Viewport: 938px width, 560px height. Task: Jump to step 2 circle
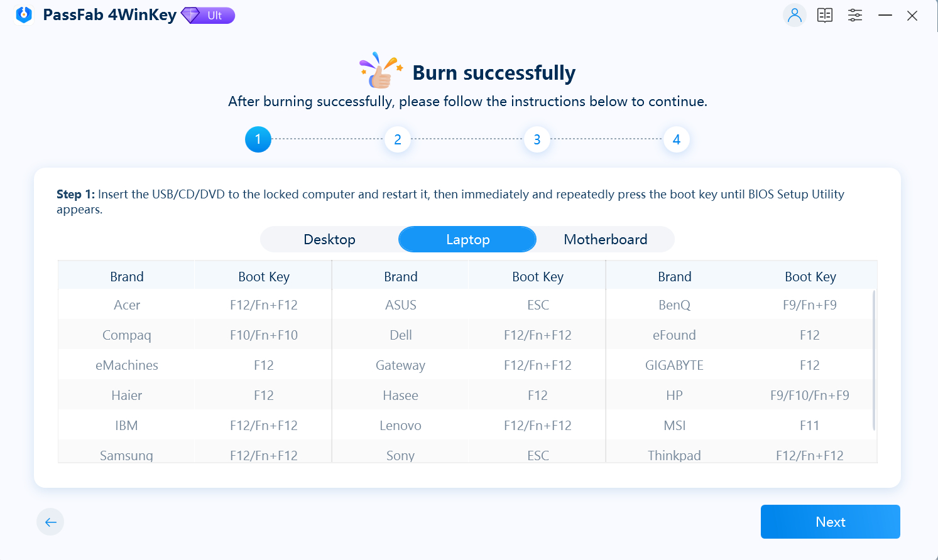click(397, 139)
